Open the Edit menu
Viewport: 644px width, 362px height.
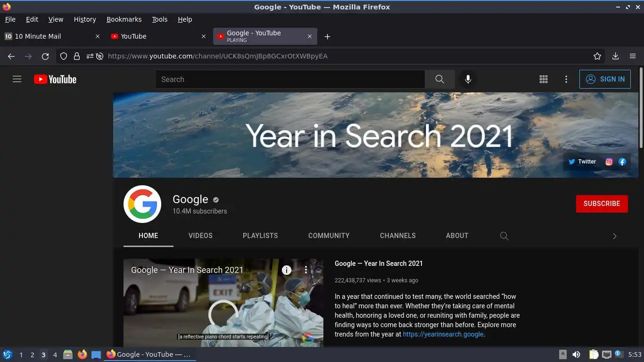click(x=32, y=19)
